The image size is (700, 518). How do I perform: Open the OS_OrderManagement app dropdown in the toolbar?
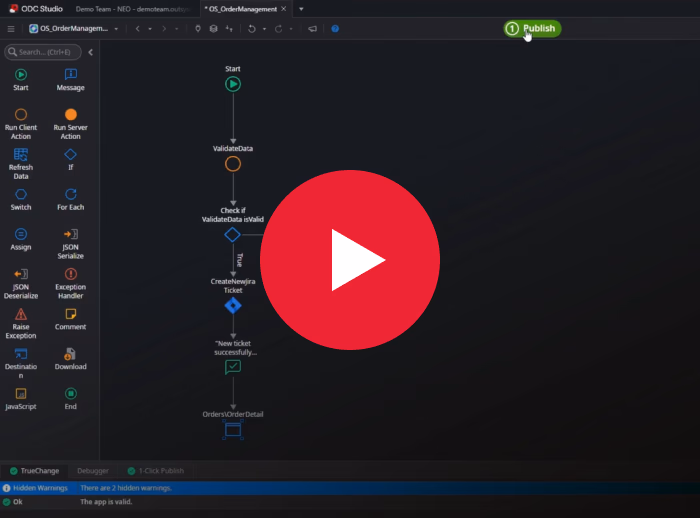click(x=74, y=29)
